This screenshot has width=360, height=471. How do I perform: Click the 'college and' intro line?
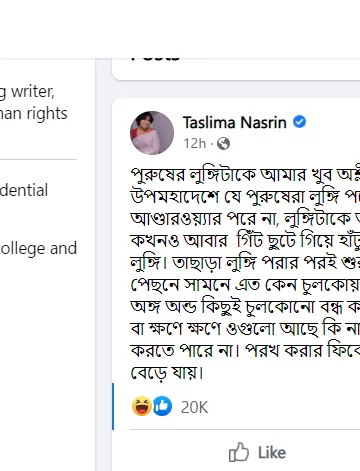(x=38, y=248)
